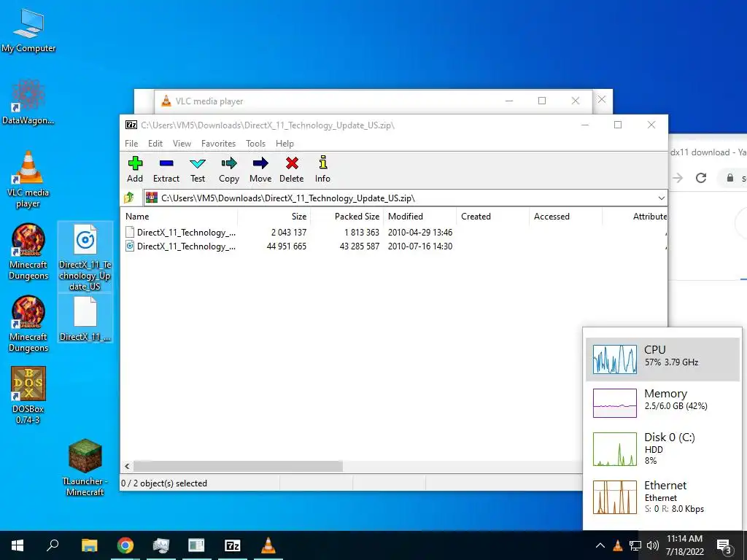The width and height of the screenshot is (747, 560).
Task: Select the upper Minecraft Dungeons desktop shortcut
Action: point(28,252)
